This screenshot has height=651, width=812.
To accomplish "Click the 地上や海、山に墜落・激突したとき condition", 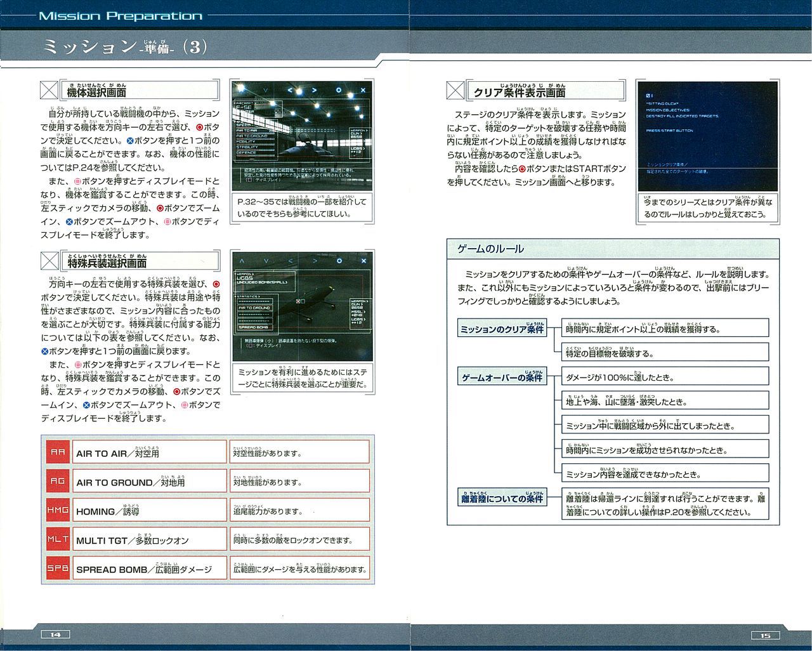I will coord(665,401).
